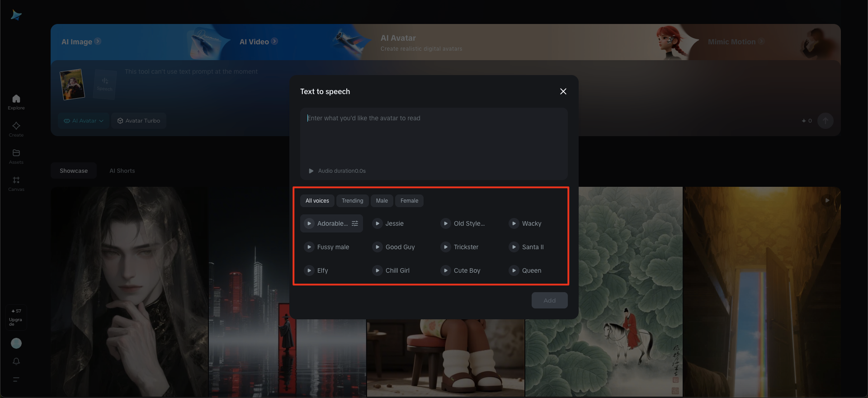
Task: Choose the Trickster voice label
Action: pos(466,247)
